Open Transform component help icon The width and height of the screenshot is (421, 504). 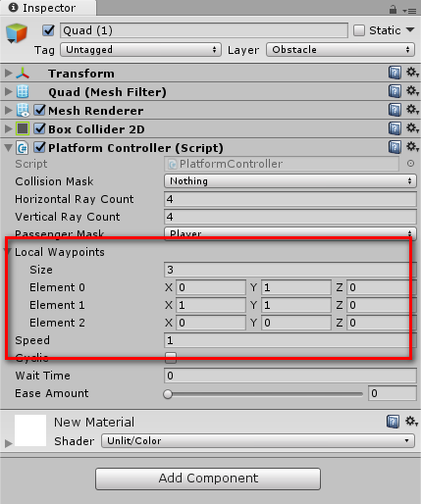tap(395, 73)
